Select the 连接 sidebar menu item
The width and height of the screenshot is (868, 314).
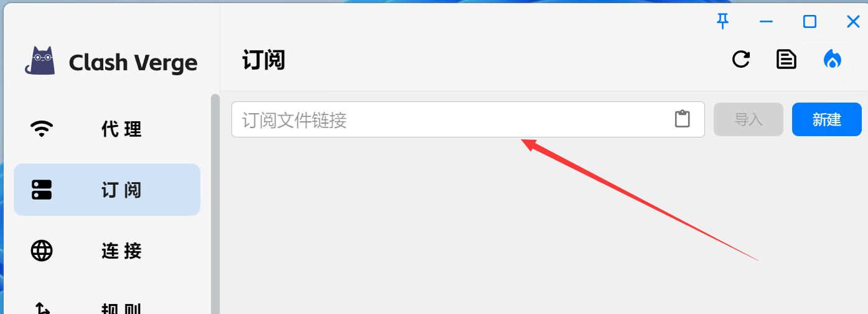107,251
